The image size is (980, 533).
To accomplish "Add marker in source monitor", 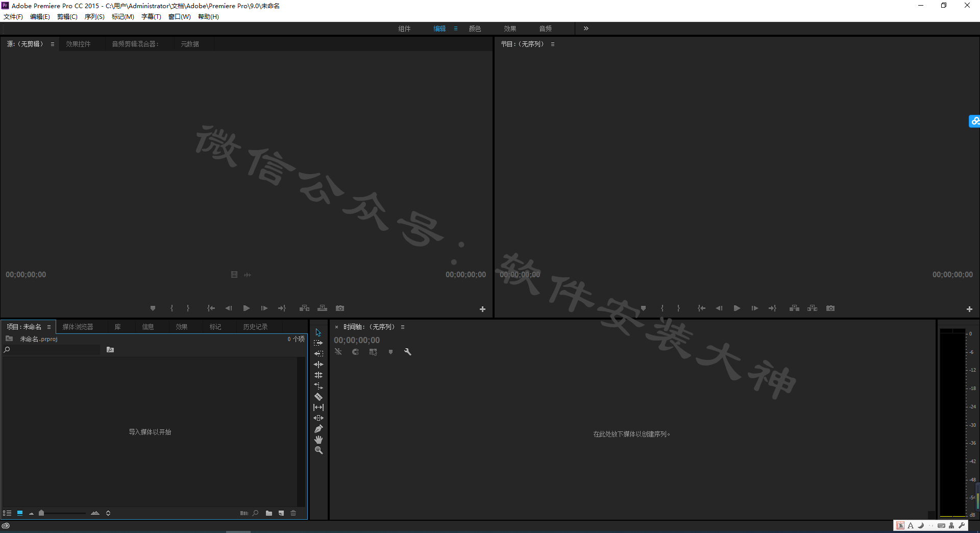I will coord(153,308).
